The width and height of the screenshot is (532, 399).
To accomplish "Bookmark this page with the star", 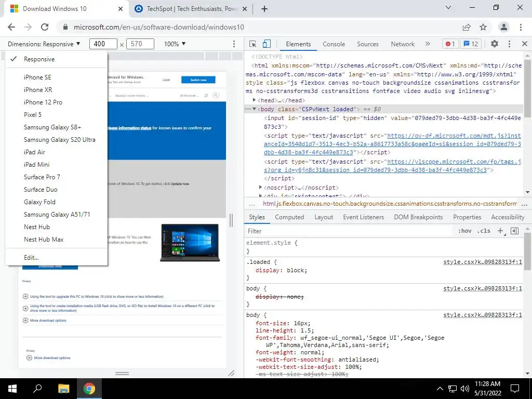I will click(x=483, y=27).
